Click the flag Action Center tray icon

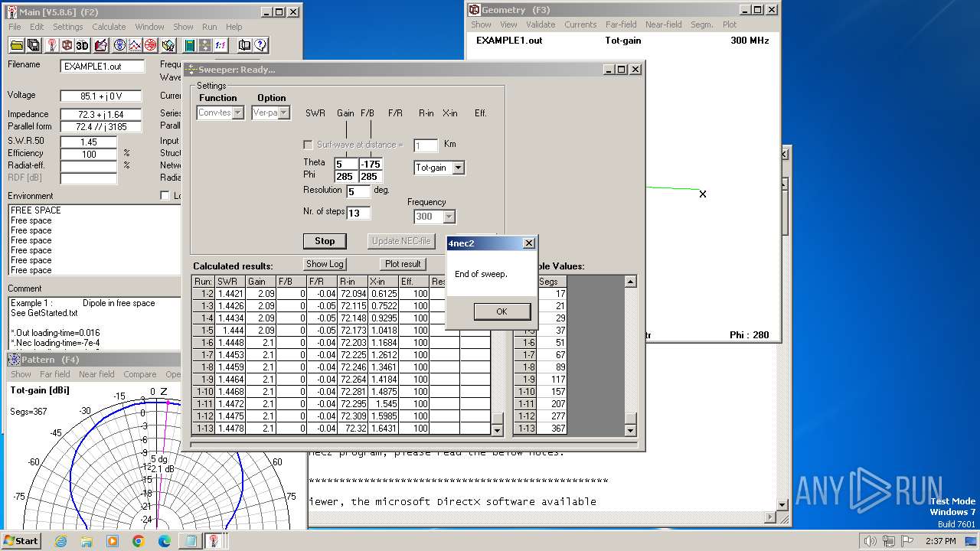(908, 541)
